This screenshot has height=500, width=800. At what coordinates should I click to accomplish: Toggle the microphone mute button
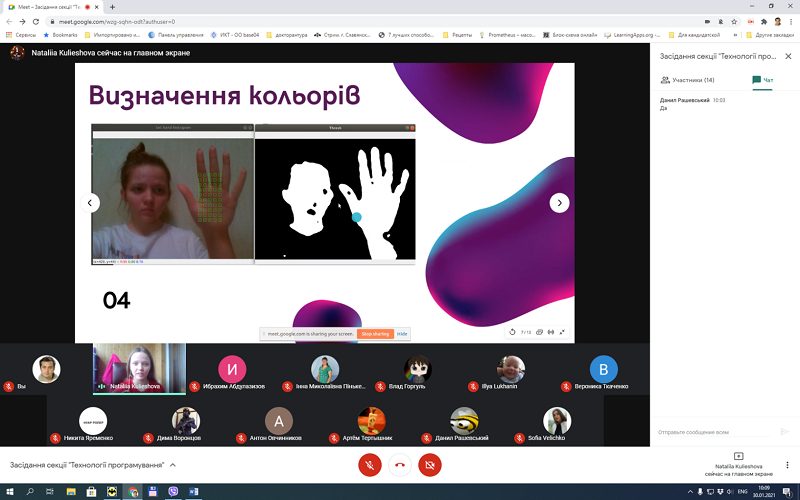(x=370, y=465)
